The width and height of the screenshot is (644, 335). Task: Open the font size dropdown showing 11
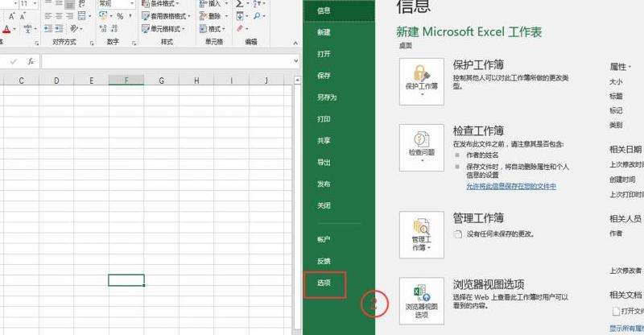pos(35,3)
